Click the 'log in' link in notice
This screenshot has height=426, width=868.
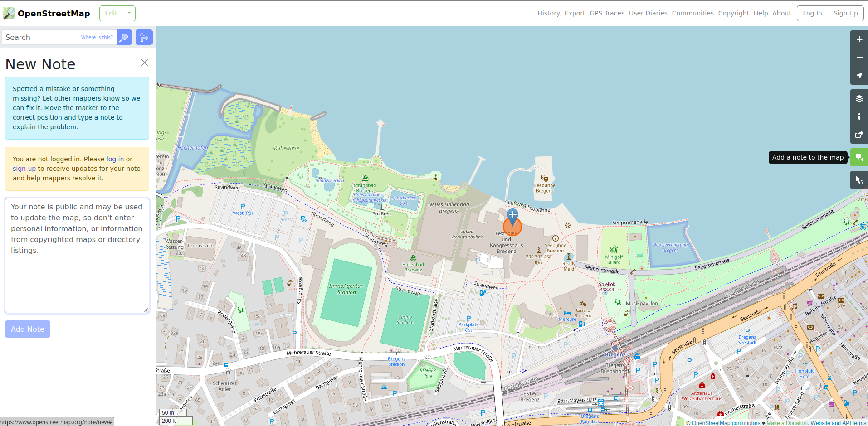(115, 159)
